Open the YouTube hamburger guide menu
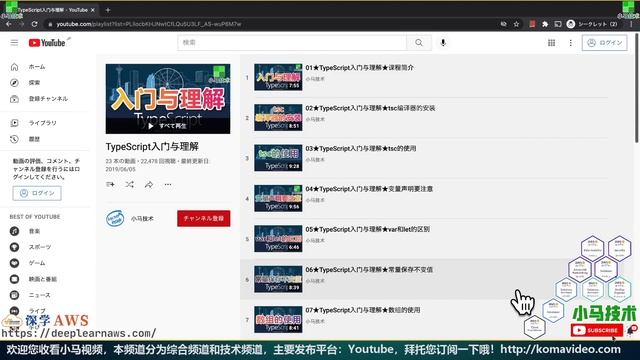The image size is (640, 360). (14, 42)
